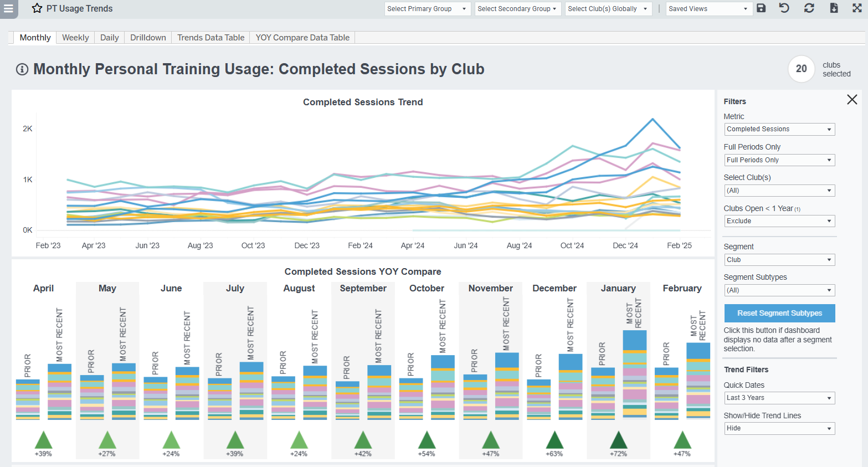Open the Select Club(s) Globally dropdown

pos(608,8)
